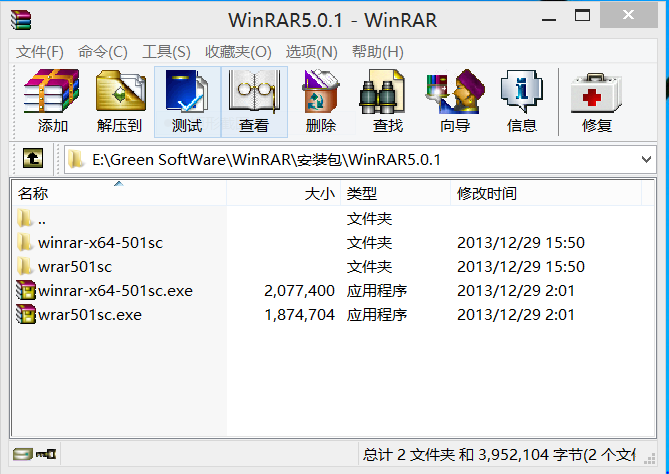Click 文件夹 type of winrar-x64-501sc folder

click(x=369, y=243)
